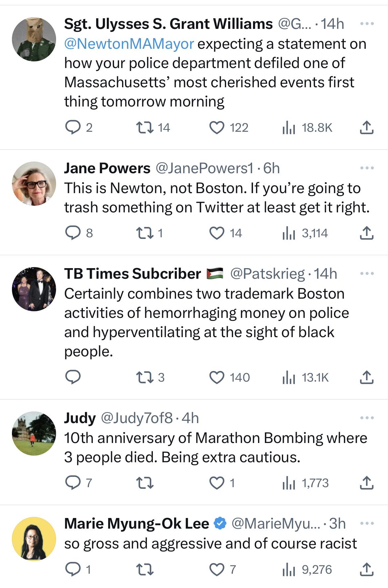Like the TB Times Subcriber tweet
The height and width of the screenshot is (588, 388).
coord(217,377)
